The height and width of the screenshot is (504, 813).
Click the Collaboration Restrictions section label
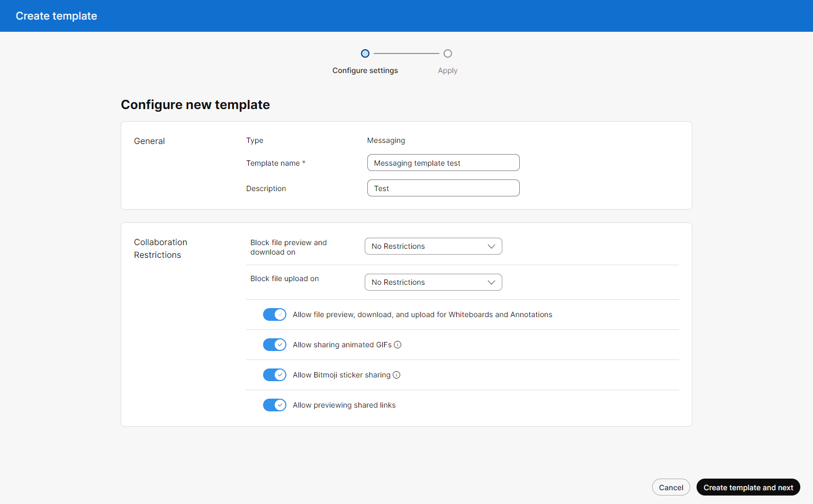coord(160,248)
